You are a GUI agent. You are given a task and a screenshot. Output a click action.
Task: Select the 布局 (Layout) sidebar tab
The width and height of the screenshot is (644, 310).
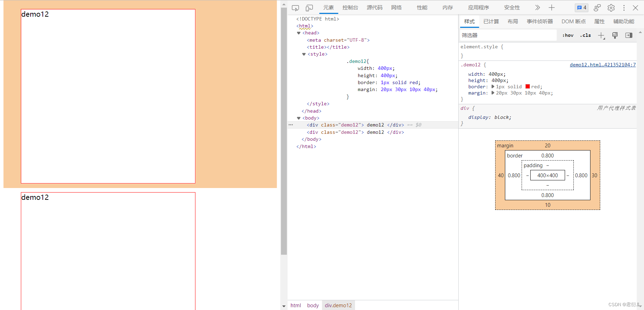tap(513, 22)
